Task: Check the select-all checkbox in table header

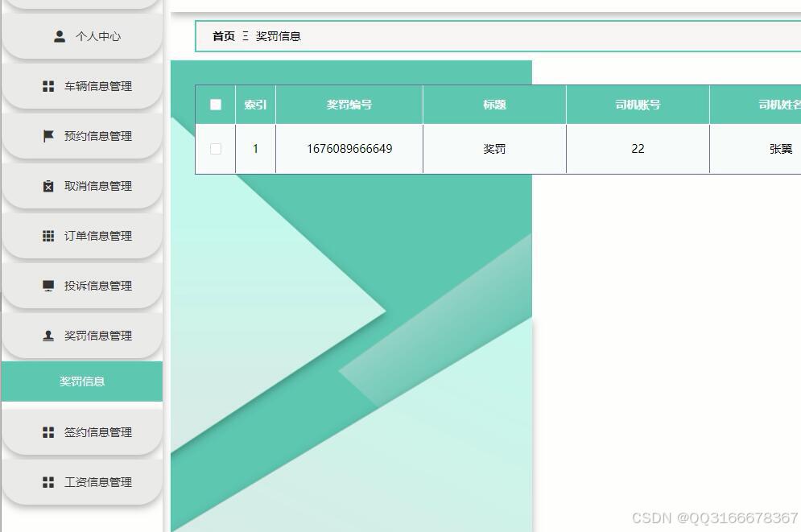Action: pos(215,104)
